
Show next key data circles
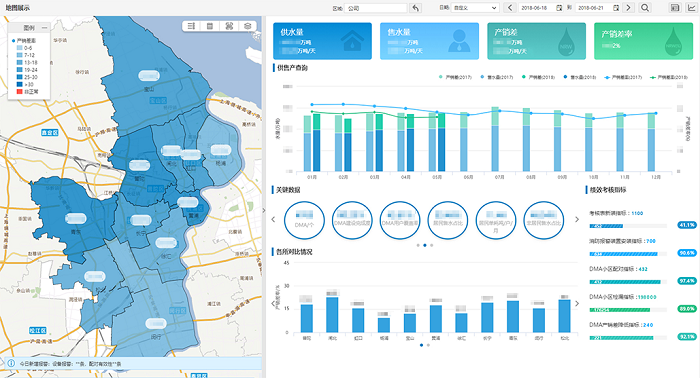(x=577, y=220)
